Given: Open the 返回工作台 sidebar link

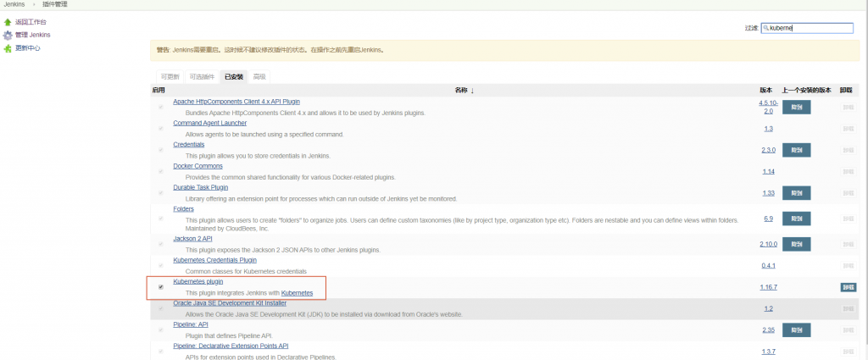Looking at the screenshot, I should (31, 22).
